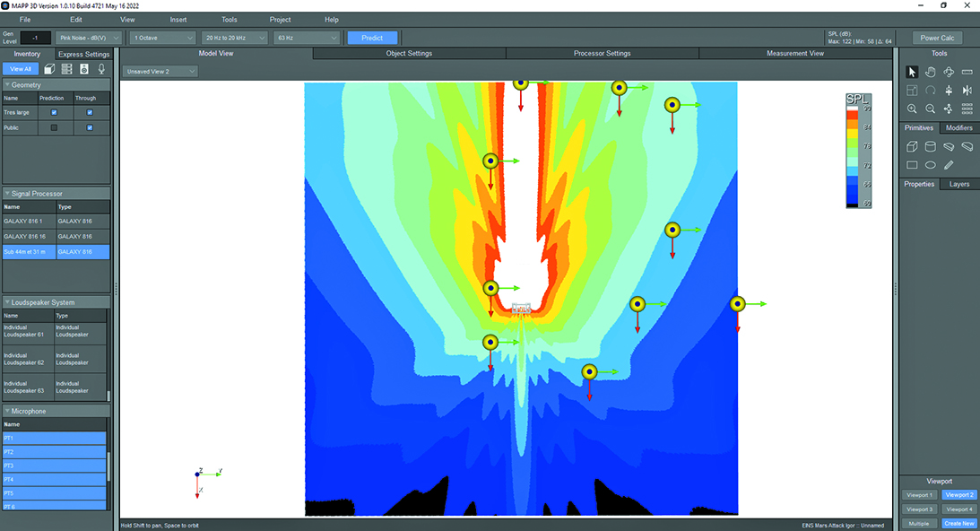Click the Multiple viewport button
Image resolution: width=980 pixels, height=531 pixels.
pos(919,524)
